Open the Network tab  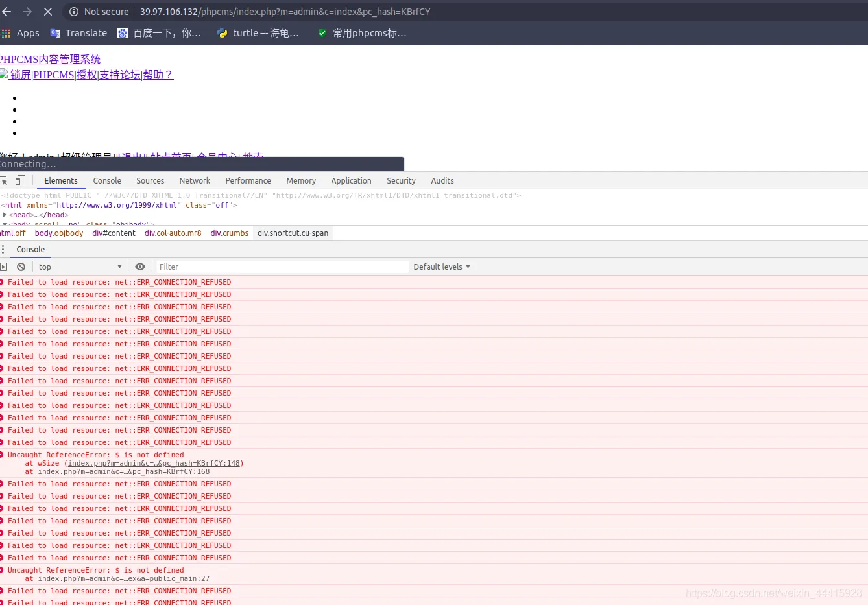(195, 181)
